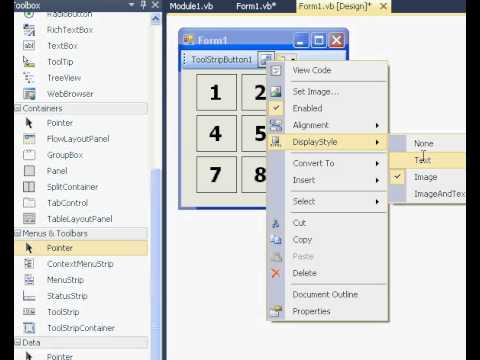Select the RichTextBox toolbox icon
This screenshot has height=360, width=480.
click(29, 30)
